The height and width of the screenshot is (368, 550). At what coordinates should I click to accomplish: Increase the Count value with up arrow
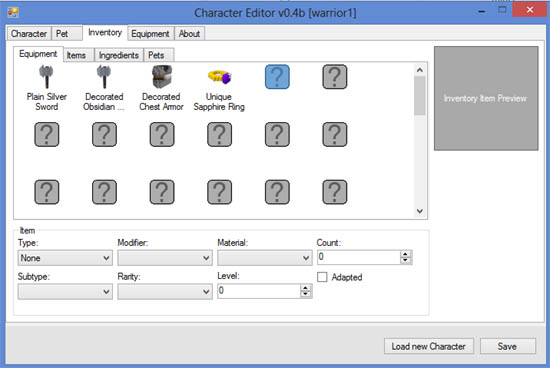coord(405,254)
